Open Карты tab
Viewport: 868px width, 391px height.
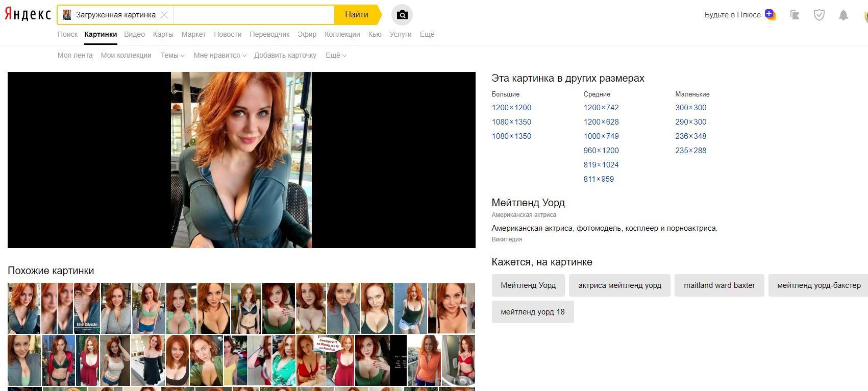point(163,34)
